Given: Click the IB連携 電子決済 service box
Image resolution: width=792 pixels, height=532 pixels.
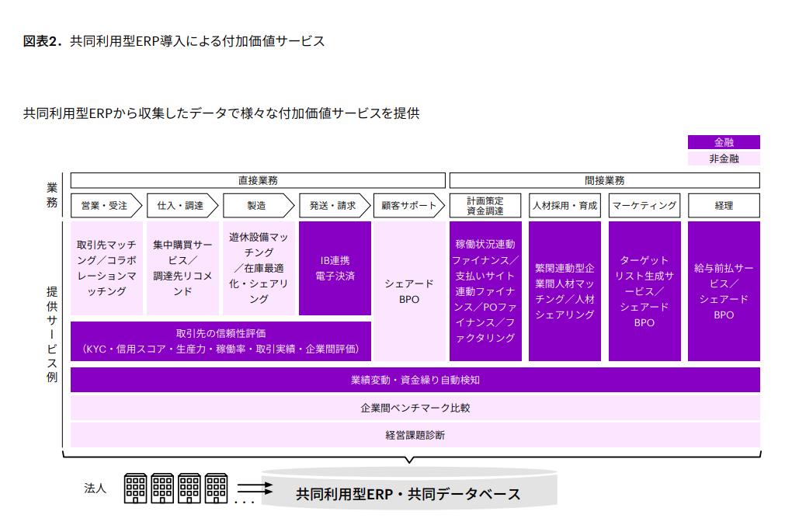Looking at the screenshot, I should (335, 268).
